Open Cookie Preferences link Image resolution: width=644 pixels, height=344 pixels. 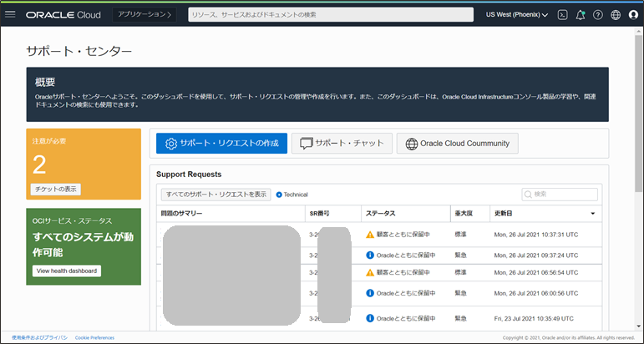tap(94, 338)
